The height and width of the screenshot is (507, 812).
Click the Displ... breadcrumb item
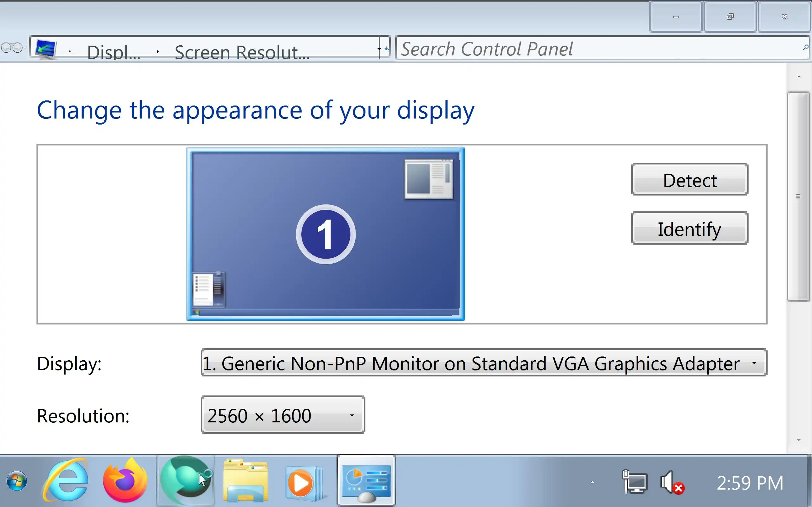tap(114, 53)
